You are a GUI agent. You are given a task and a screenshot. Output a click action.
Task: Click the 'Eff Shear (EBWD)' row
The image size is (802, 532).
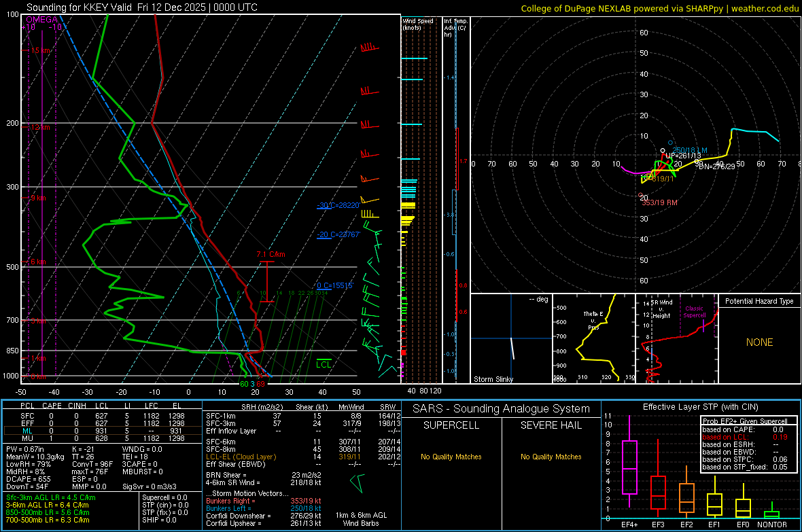(303, 464)
